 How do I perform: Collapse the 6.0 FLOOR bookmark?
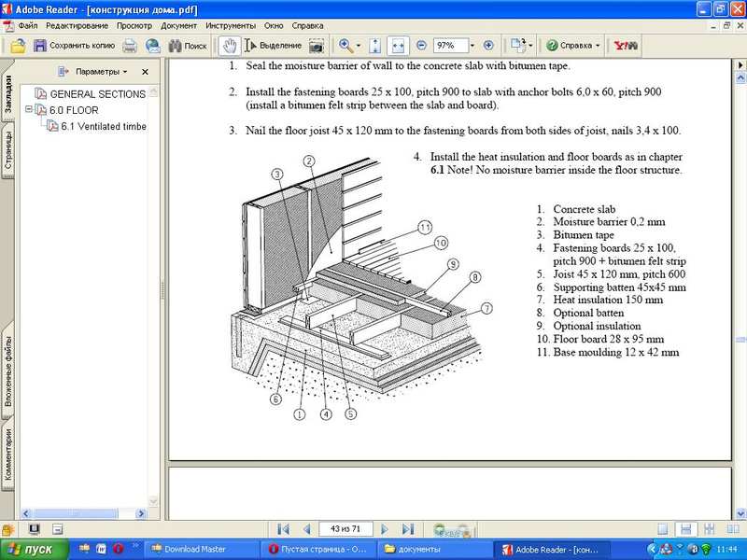(29, 109)
